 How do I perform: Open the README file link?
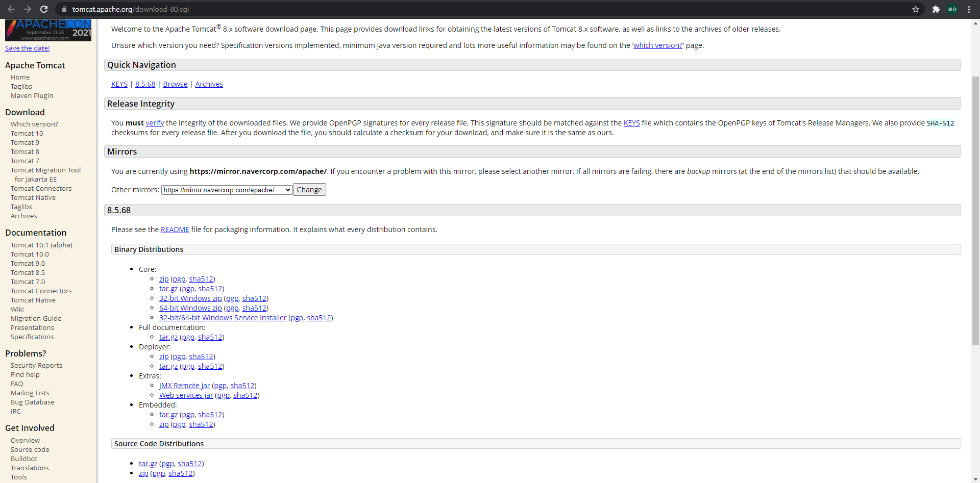pos(175,230)
